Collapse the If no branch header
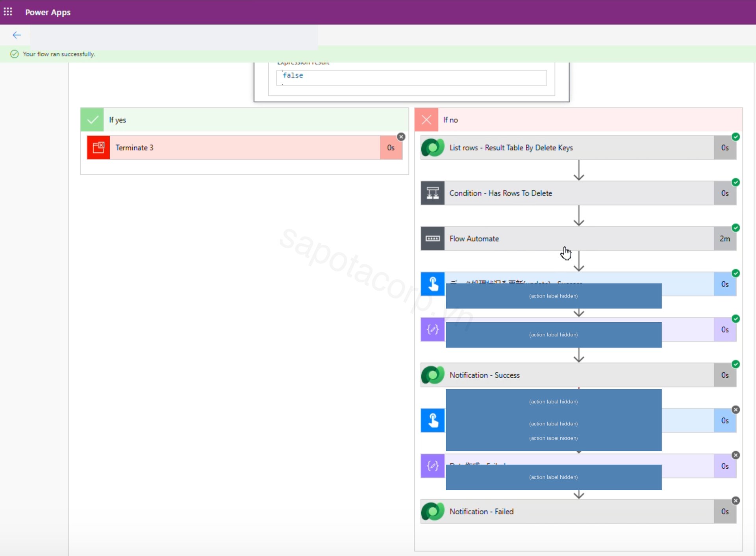The height and width of the screenshot is (556, 756). 578,120
